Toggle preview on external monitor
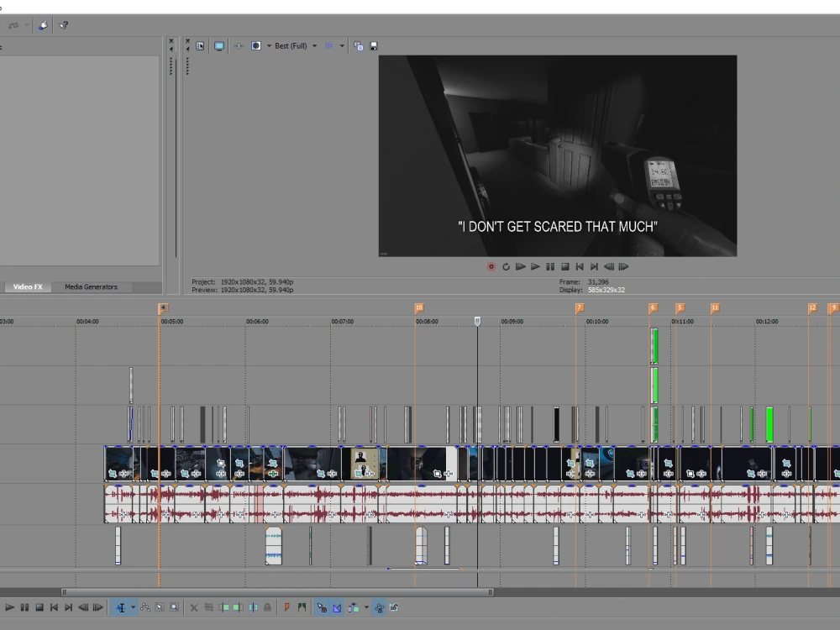The image size is (840, 630). (219, 46)
